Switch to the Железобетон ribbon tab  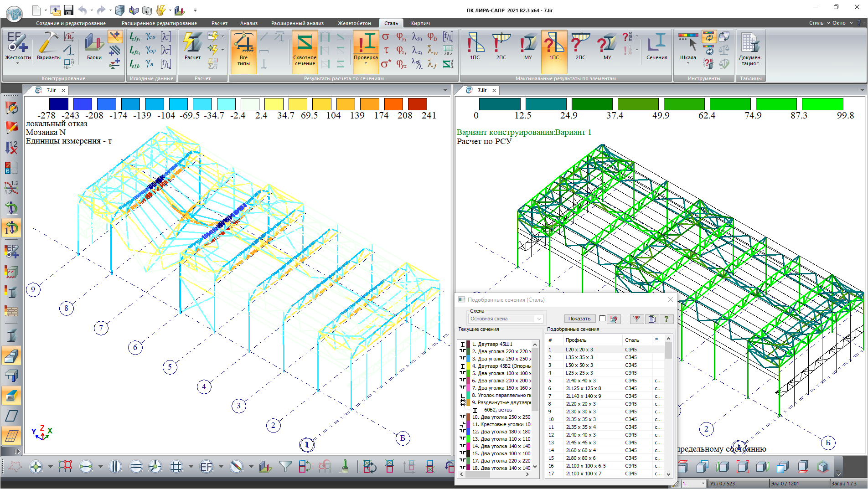[x=354, y=23]
